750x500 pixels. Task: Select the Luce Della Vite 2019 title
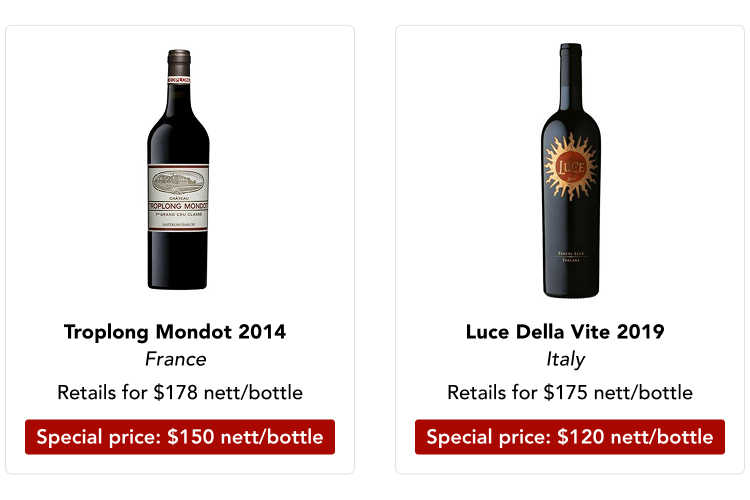click(565, 332)
